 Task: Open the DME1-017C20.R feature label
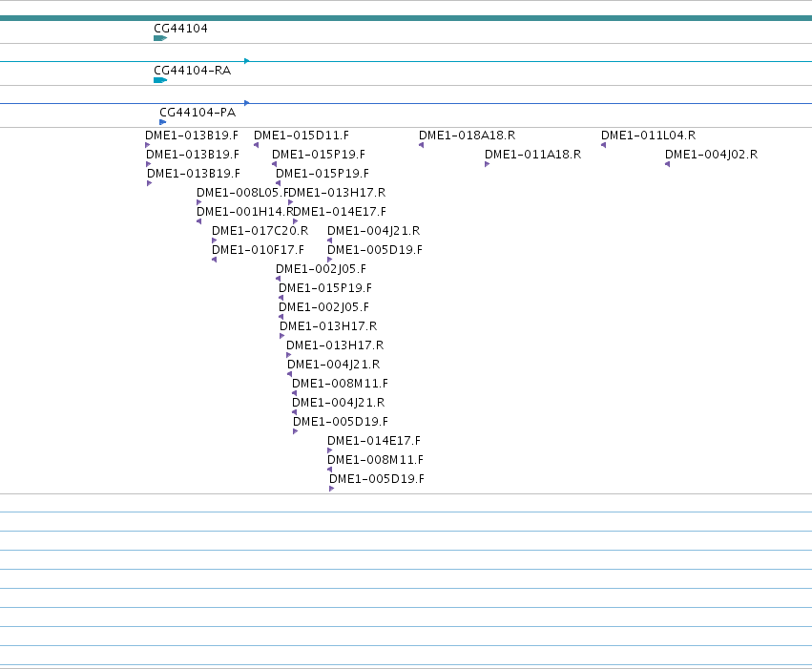pos(260,231)
